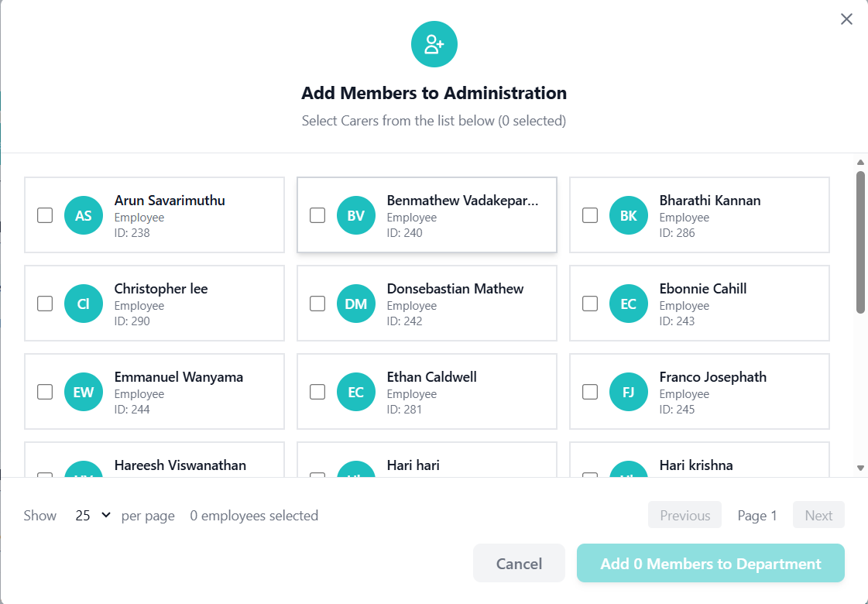Image resolution: width=868 pixels, height=604 pixels.
Task: Click the EW avatar for Emmanuel Wanyama
Action: point(84,393)
